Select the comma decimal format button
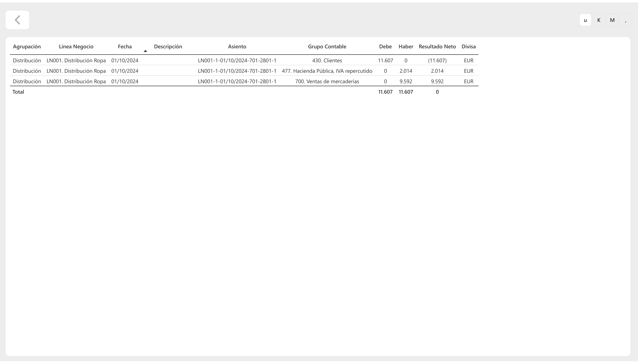This screenshot has width=638, height=364. coord(626,20)
